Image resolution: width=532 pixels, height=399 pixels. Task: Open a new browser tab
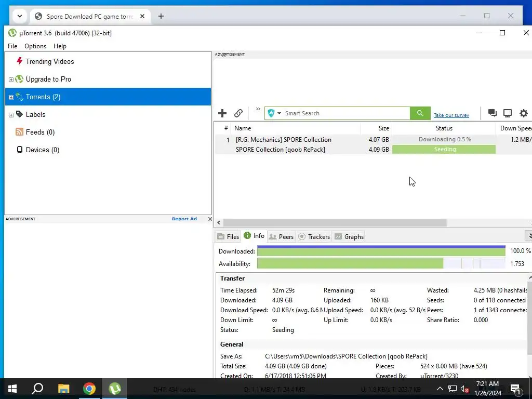coord(161,16)
